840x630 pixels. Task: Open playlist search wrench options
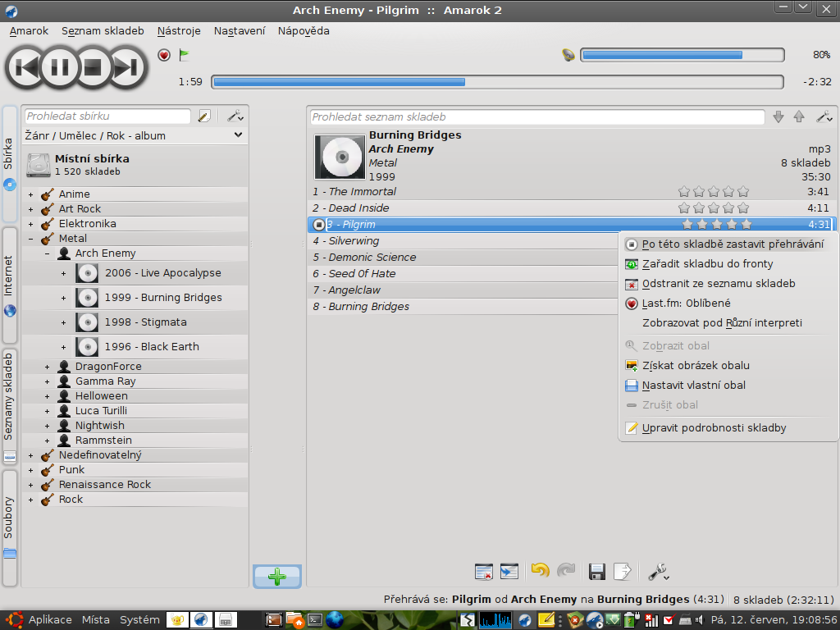coord(824,116)
